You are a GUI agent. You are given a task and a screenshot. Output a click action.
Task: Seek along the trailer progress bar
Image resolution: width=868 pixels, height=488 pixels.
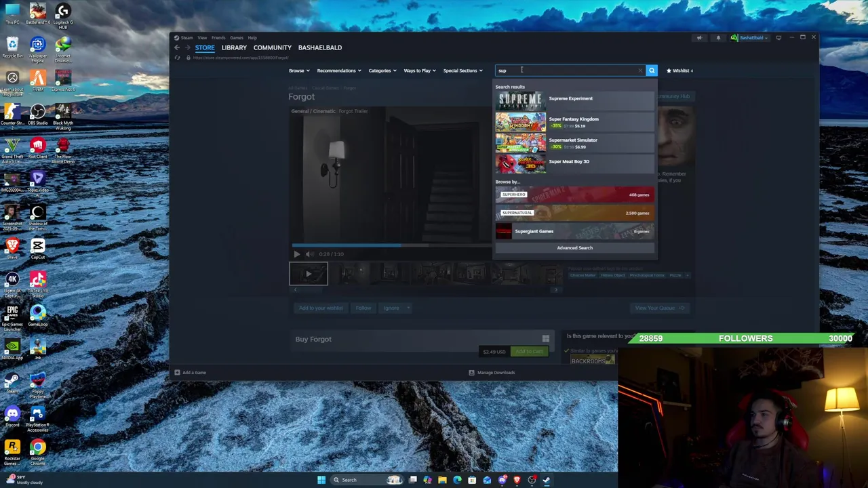coord(392,245)
